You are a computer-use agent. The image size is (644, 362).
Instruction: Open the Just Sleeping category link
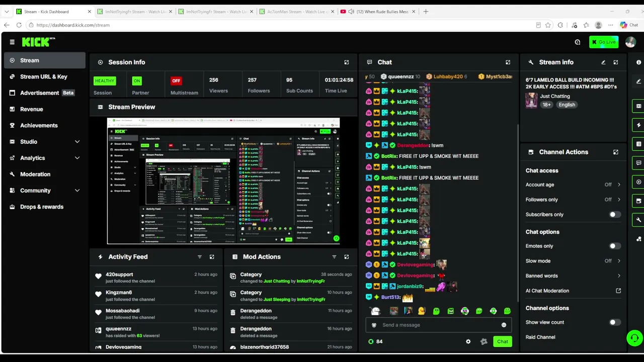(x=277, y=299)
